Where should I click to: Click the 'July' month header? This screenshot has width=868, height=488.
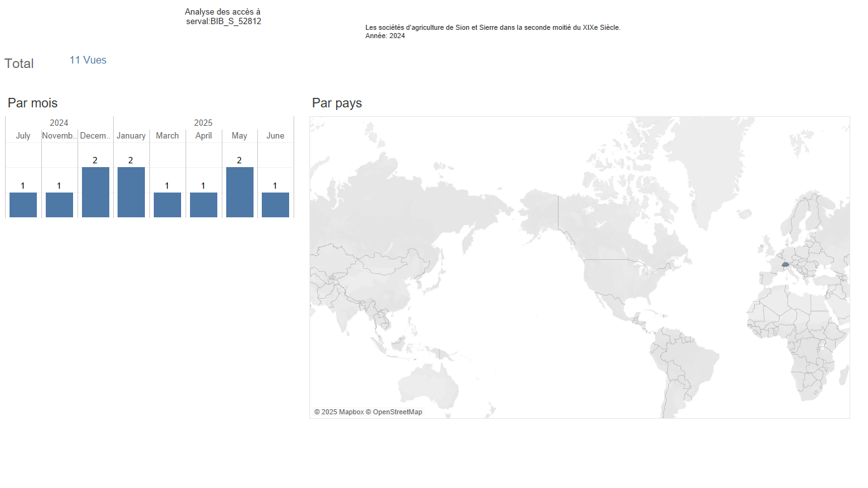coord(23,136)
